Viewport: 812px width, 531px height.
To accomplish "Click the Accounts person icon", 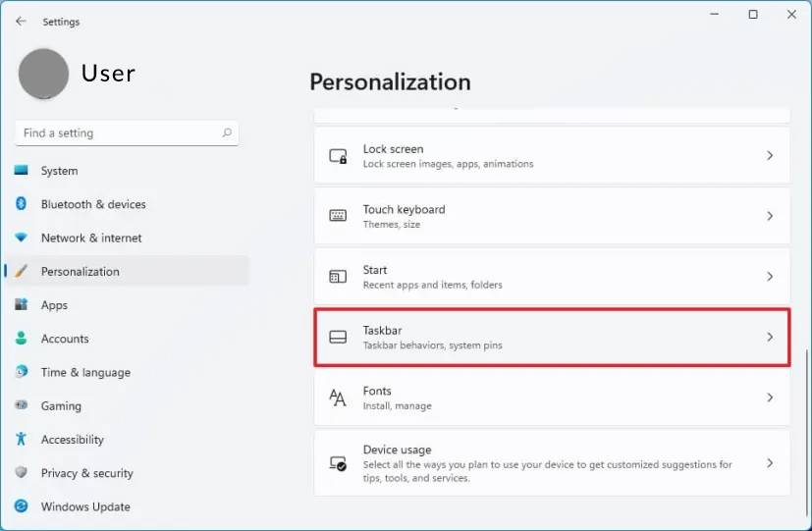I will [22, 338].
